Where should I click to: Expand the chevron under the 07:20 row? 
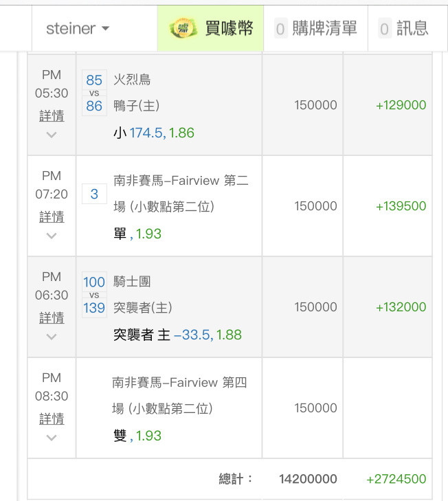[52, 236]
